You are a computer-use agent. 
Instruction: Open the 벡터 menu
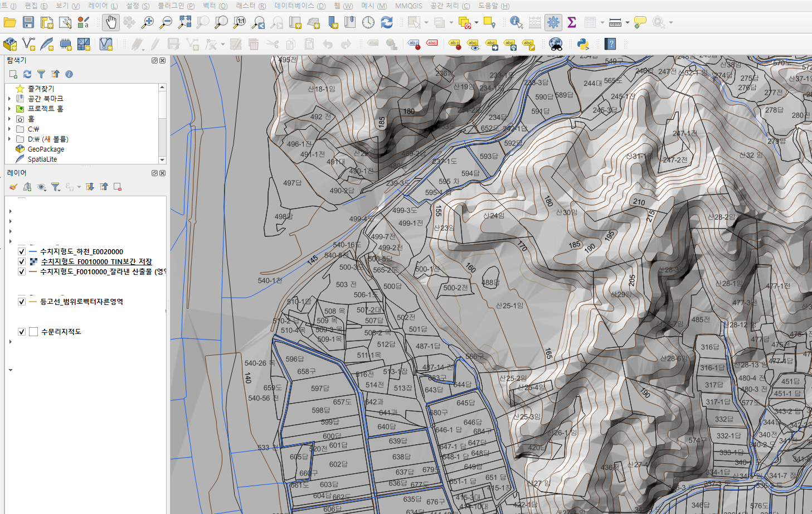coord(215,6)
